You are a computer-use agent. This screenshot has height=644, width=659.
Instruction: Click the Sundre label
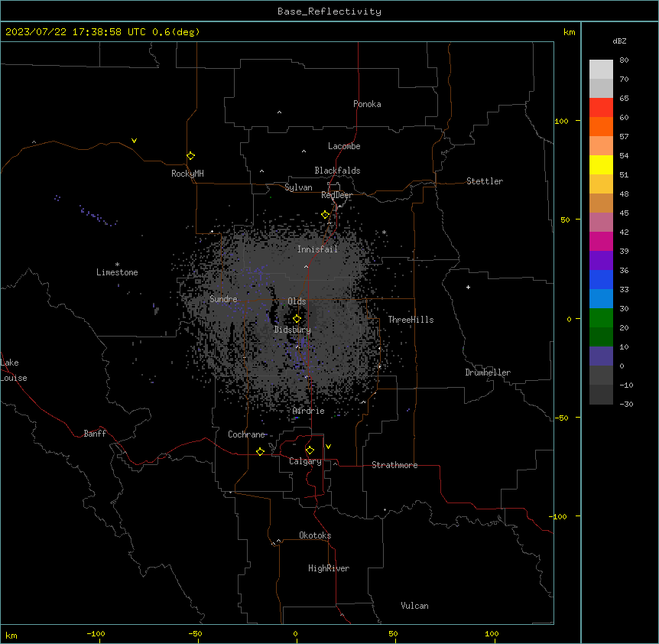[x=223, y=299]
